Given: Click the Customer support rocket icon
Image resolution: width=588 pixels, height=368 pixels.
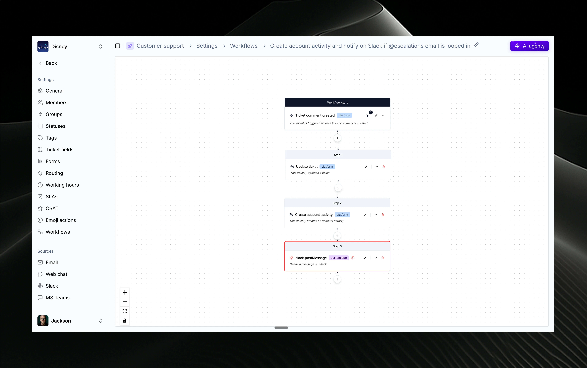Looking at the screenshot, I should click(x=130, y=46).
